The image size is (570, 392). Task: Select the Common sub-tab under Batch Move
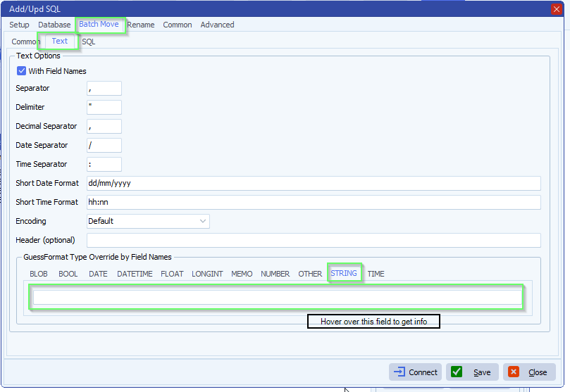click(25, 42)
